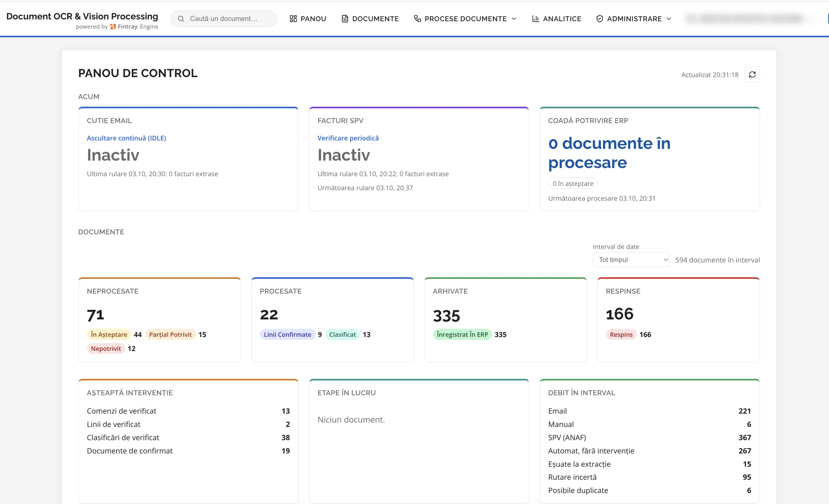829x504 pixels.
Task: Expand the Procese Documente chevron
Action: 514,19
